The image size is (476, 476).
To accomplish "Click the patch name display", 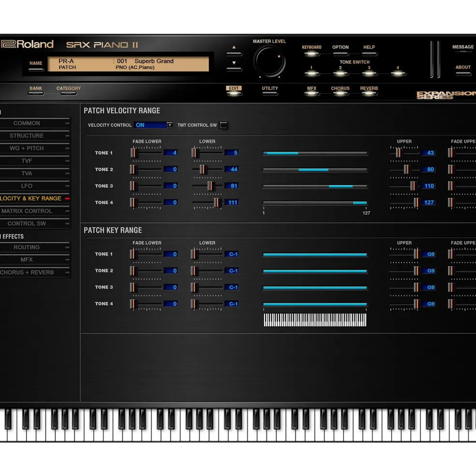I will pyautogui.click(x=128, y=64).
